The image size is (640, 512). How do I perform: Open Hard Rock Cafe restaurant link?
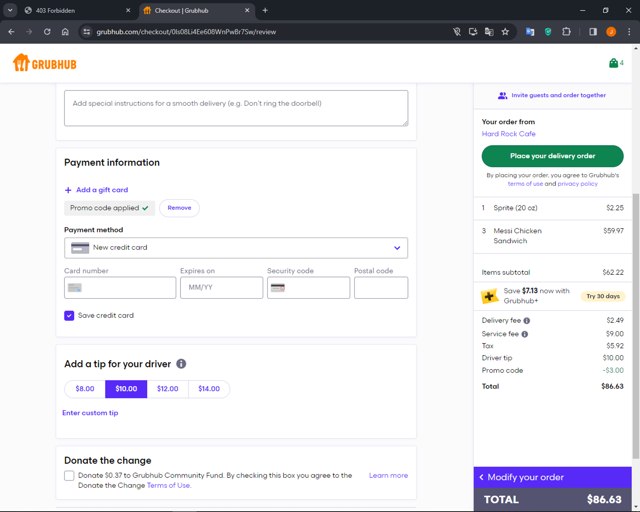[508, 134]
